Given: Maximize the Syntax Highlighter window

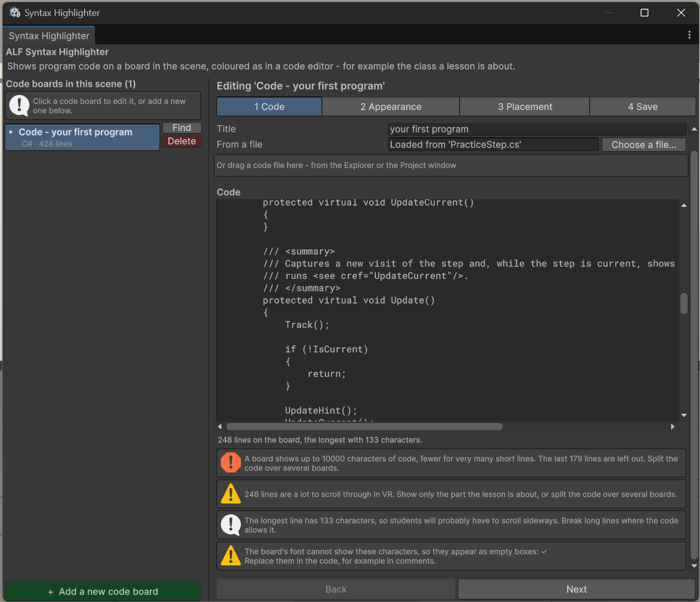Looking at the screenshot, I should pos(644,12).
